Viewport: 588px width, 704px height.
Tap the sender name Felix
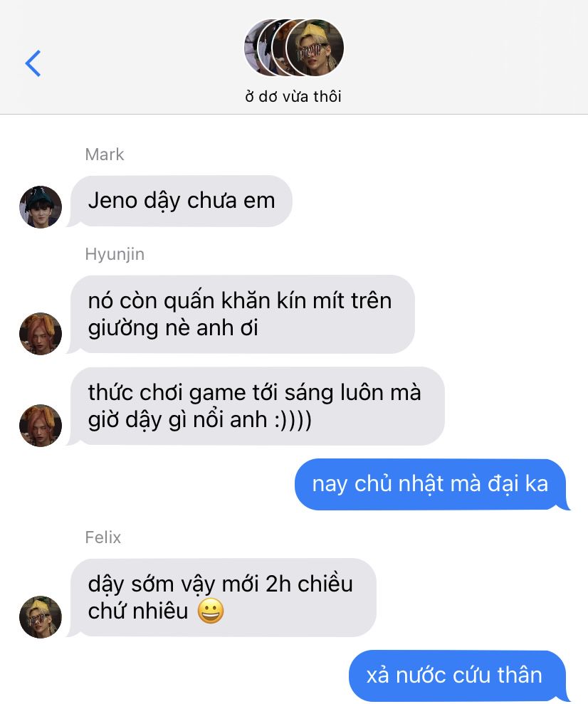[x=103, y=537]
